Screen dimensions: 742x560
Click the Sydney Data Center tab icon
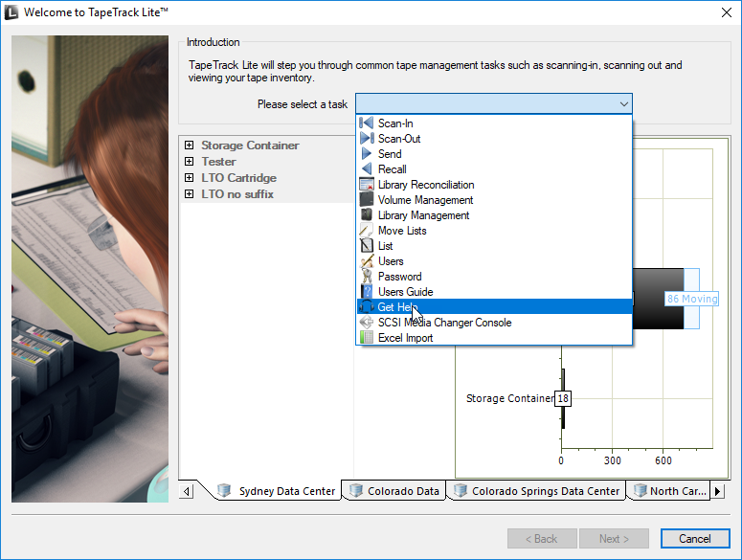click(224, 490)
